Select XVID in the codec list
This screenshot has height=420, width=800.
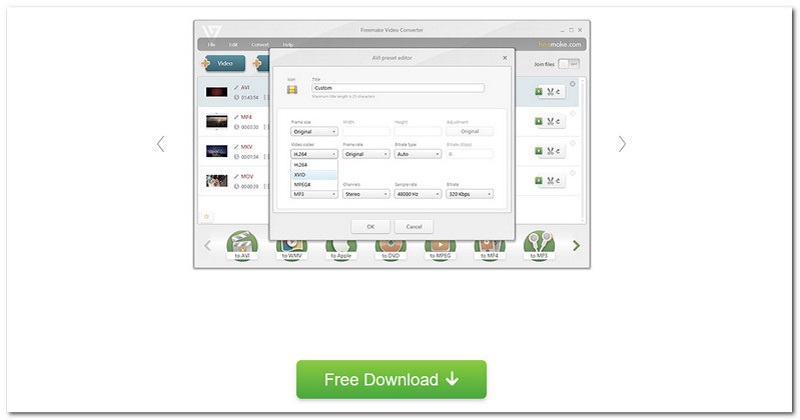point(314,175)
